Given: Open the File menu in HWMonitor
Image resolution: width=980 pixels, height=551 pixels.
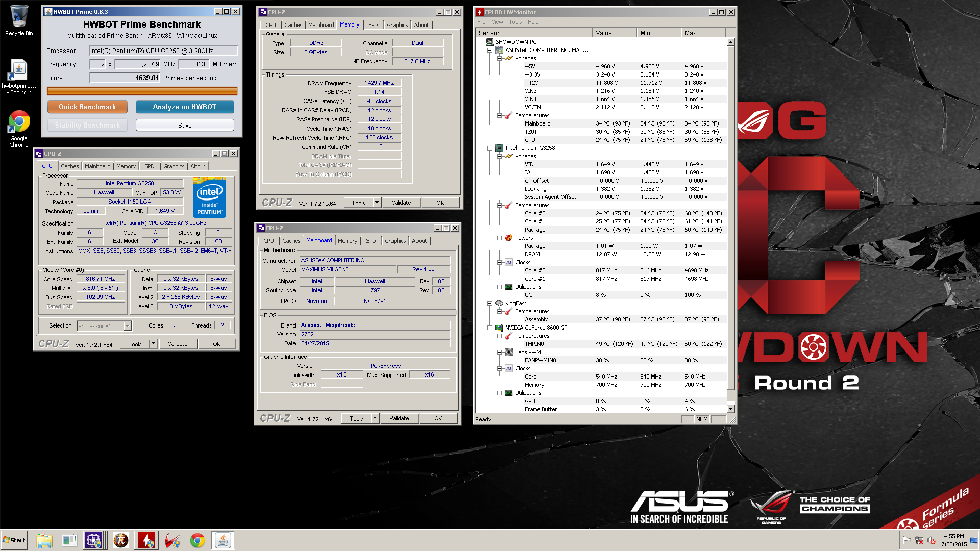Looking at the screenshot, I should tap(481, 22).
